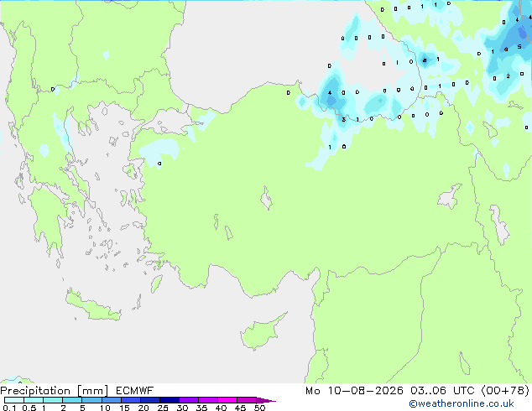
Task: Click the 'Precipitation [mm]' title text
Action: click(x=55, y=391)
